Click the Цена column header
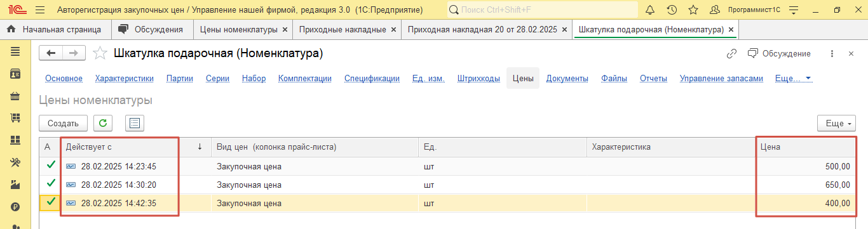 pos(806,147)
